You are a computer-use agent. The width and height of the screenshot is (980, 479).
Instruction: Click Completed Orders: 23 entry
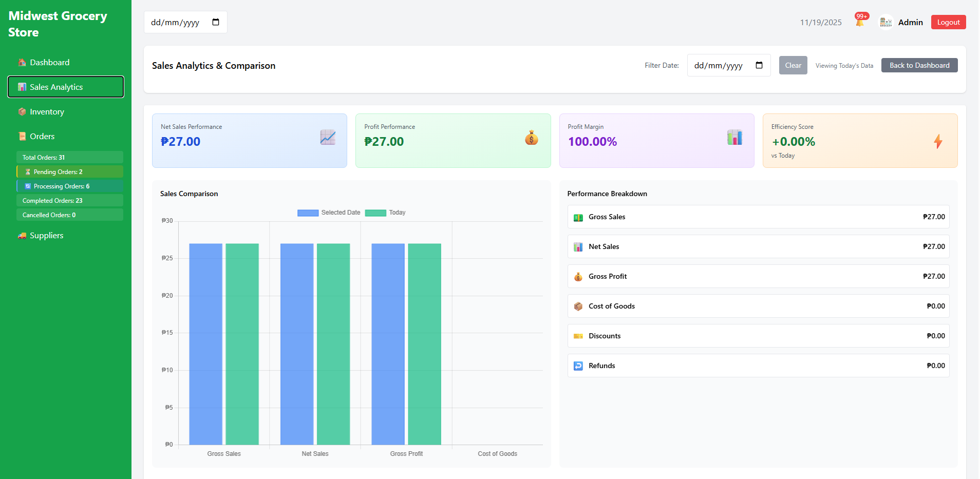coord(70,200)
